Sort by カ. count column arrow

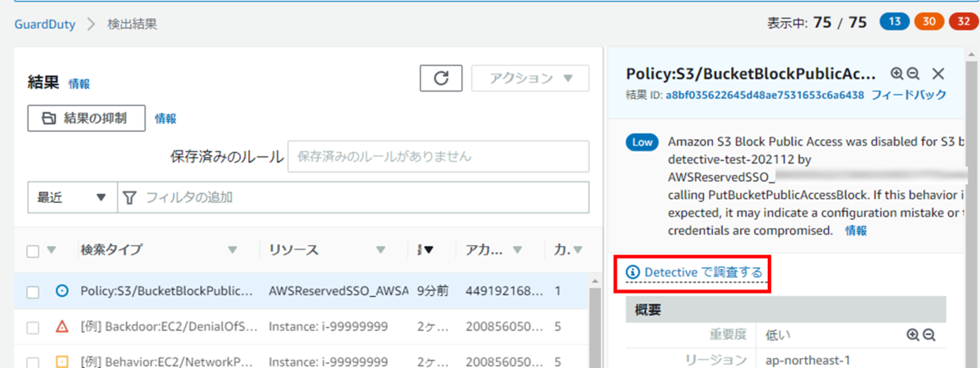click(x=577, y=250)
